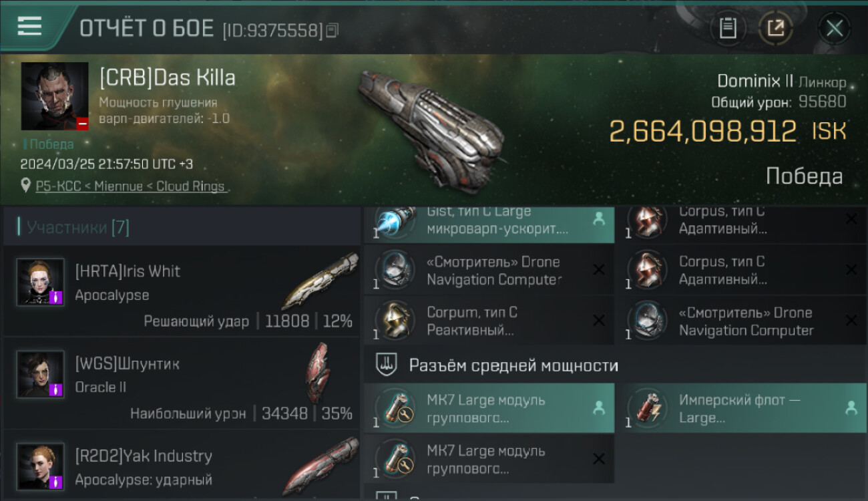This screenshot has height=501, width=868.
Task: Select the Imperial Fleet Large module
Action: (x=746, y=408)
